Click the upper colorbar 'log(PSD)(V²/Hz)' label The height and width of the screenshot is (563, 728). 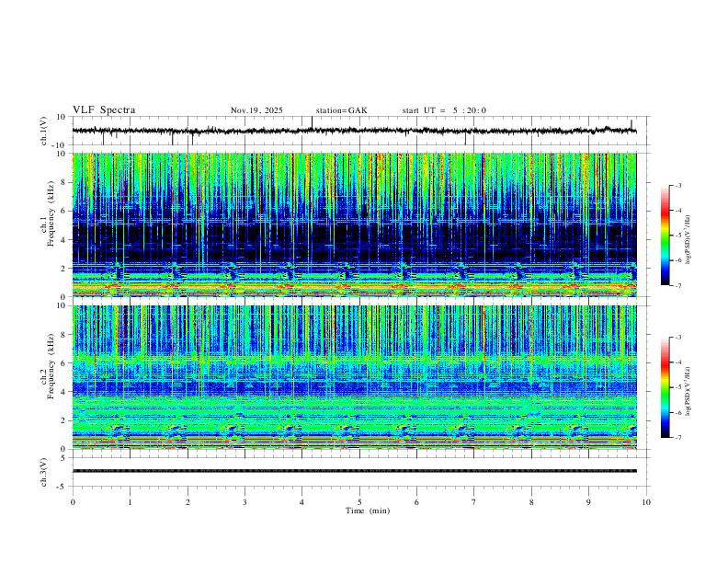(x=688, y=240)
